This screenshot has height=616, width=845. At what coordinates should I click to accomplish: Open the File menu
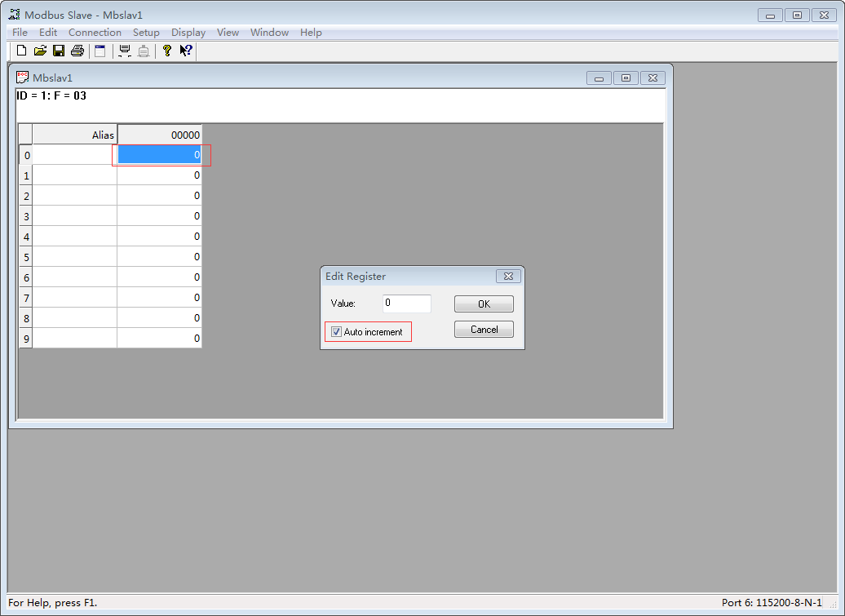click(20, 33)
